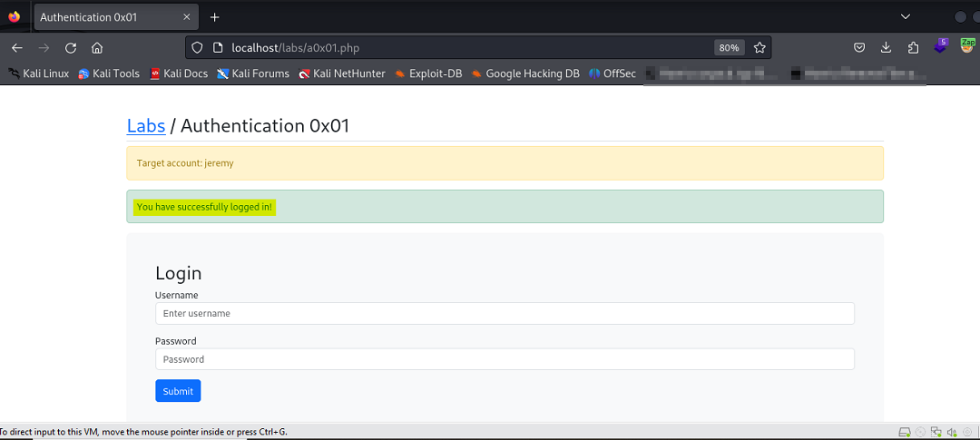Click the VM CD/DVD drive status icon

tap(921, 432)
